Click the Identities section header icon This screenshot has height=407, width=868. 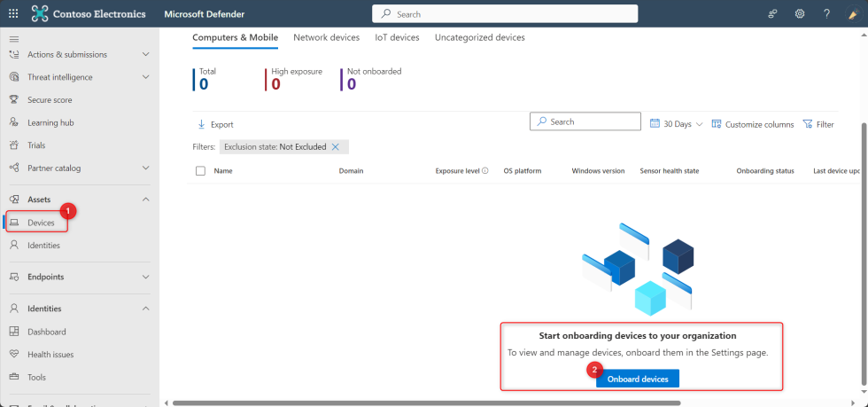[15, 309]
